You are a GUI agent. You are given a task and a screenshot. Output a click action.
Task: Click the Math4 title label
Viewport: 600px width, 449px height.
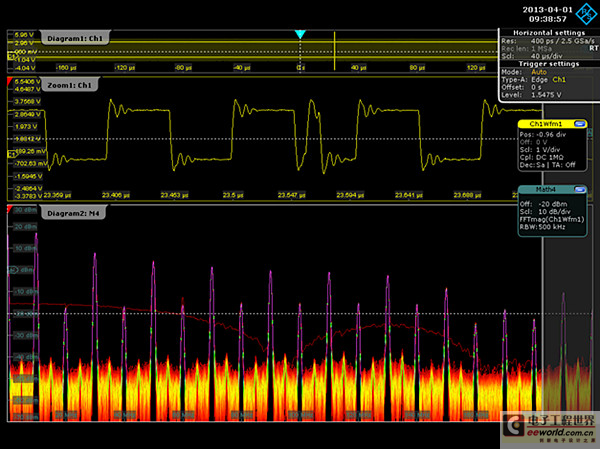click(x=546, y=189)
